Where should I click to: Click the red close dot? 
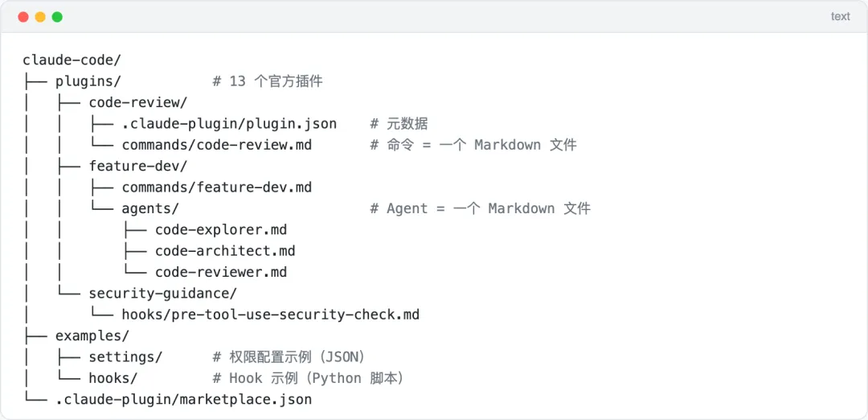click(x=23, y=17)
